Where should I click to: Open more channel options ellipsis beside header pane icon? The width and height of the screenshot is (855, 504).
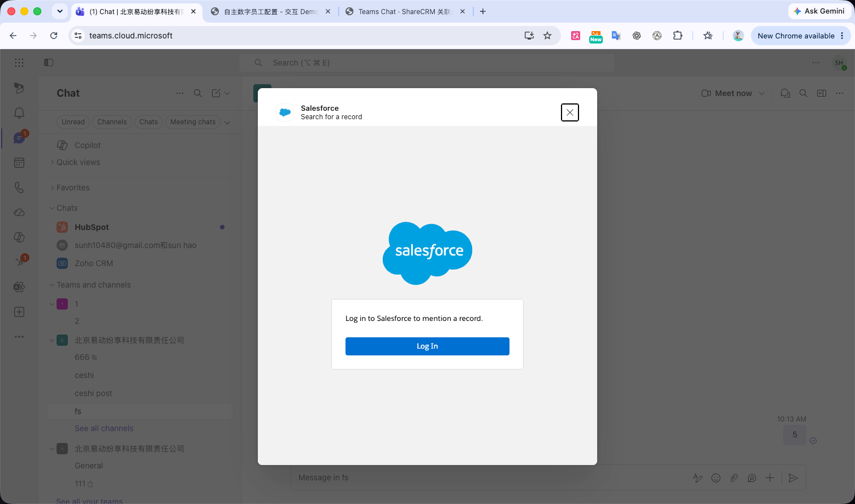(840, 93)
